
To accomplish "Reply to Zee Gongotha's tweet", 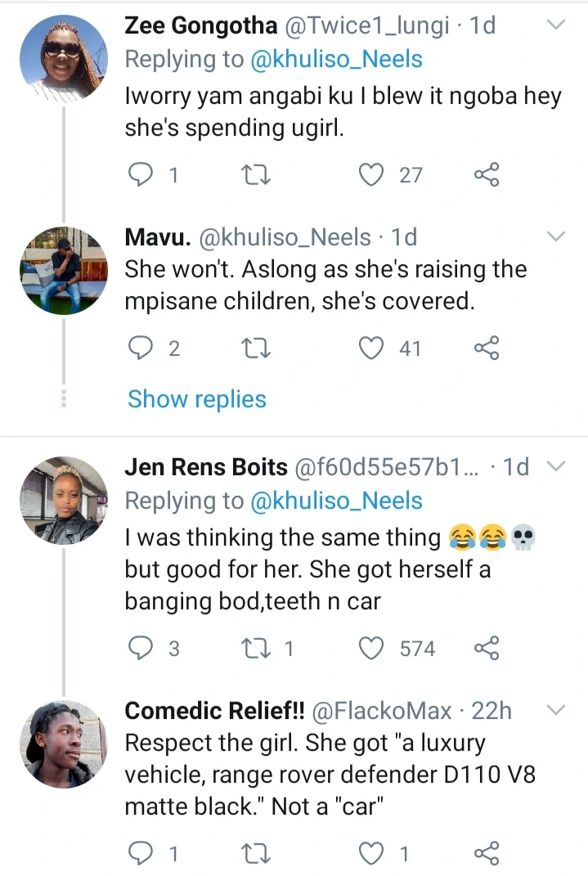I will 141,174.
